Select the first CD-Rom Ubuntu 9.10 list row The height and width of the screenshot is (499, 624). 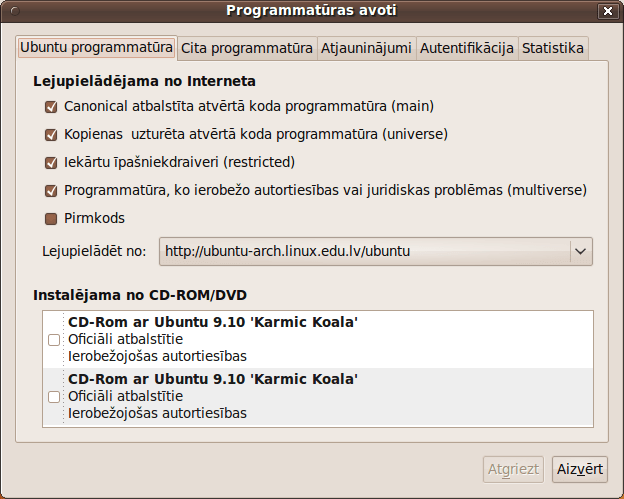(x=318, y=339)
